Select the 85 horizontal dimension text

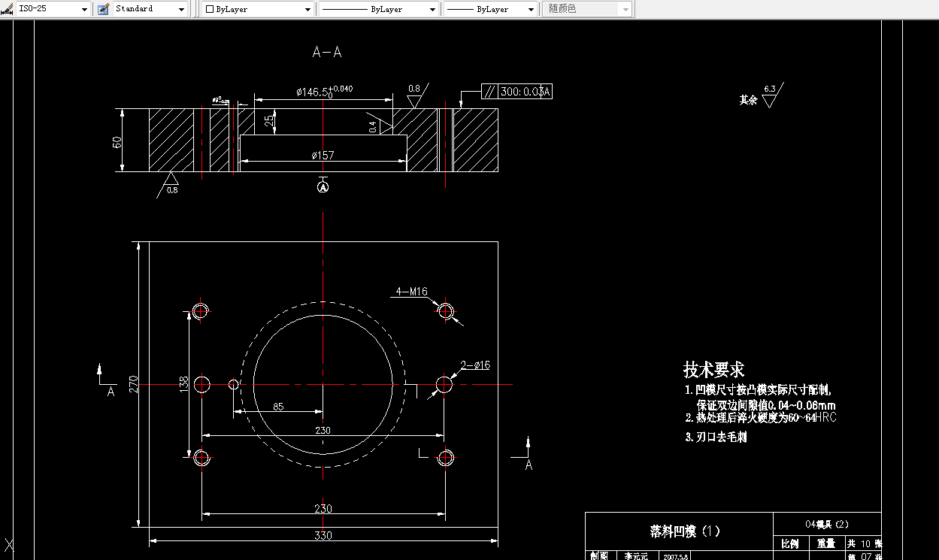tap(278, 407)
